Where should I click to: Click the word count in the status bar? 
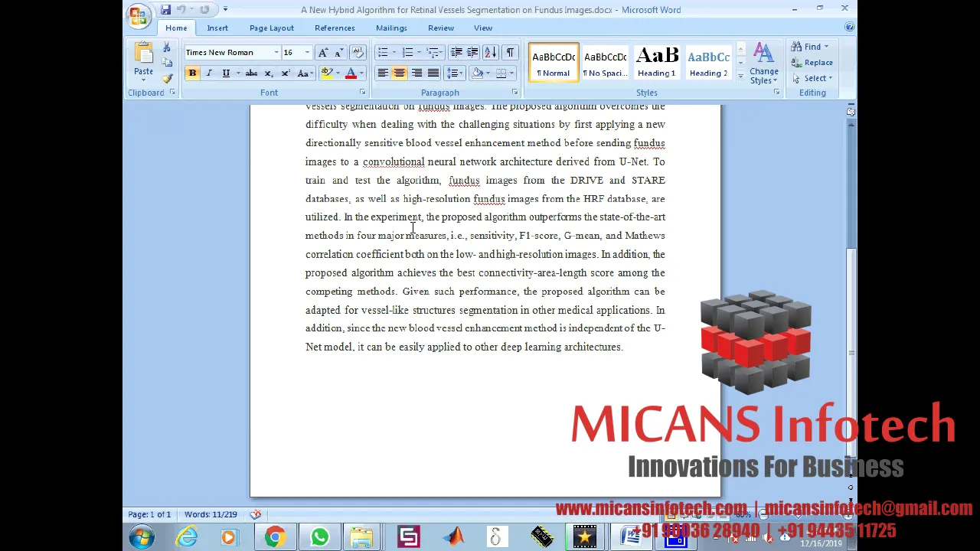click(211, 514)
